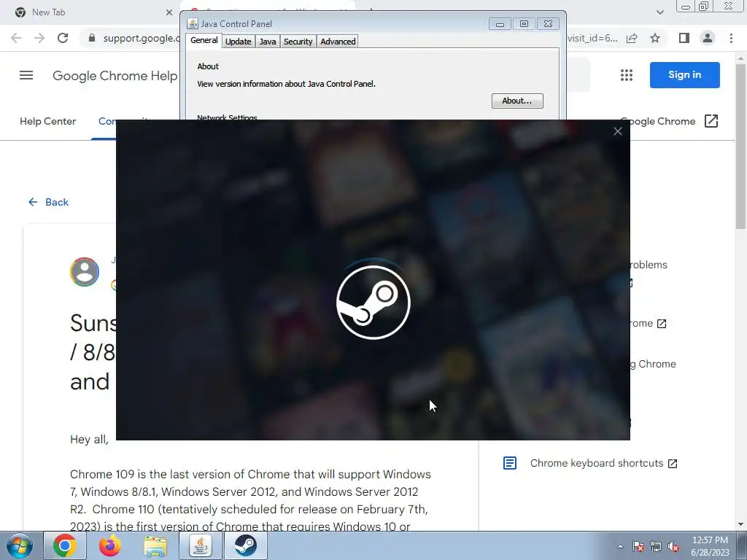Go forward in Chrome browser history
Viewport: 747px width, 560px height.
[39, 38]
